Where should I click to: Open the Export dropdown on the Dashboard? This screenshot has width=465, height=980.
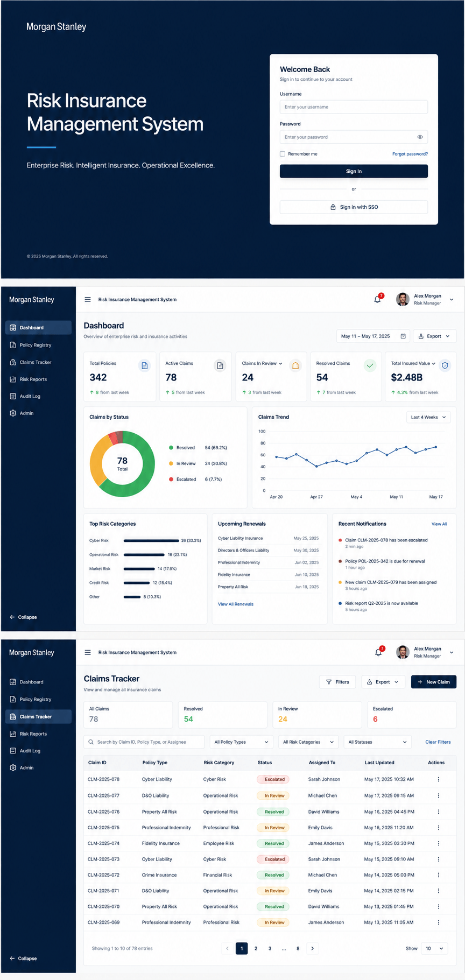[x=435, y=336]
